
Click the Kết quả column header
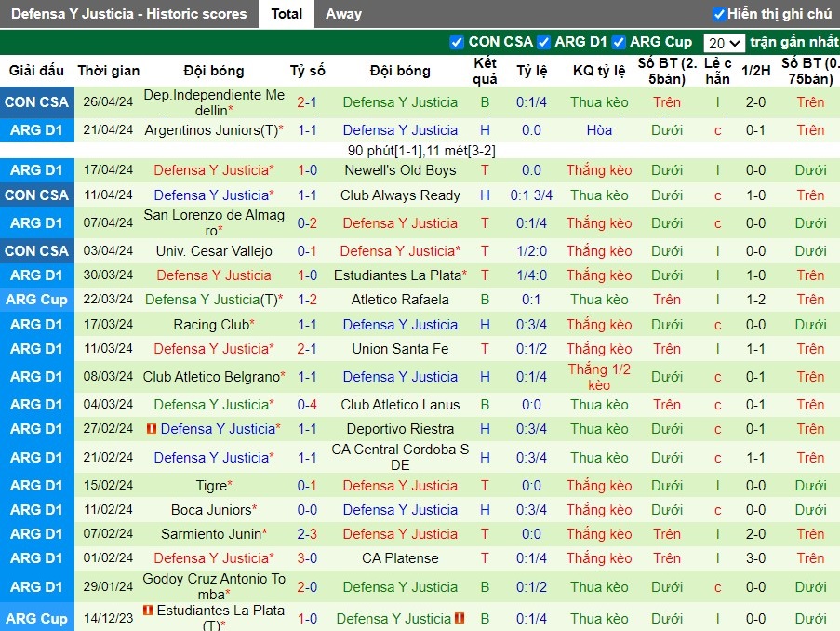coord(485,71)
